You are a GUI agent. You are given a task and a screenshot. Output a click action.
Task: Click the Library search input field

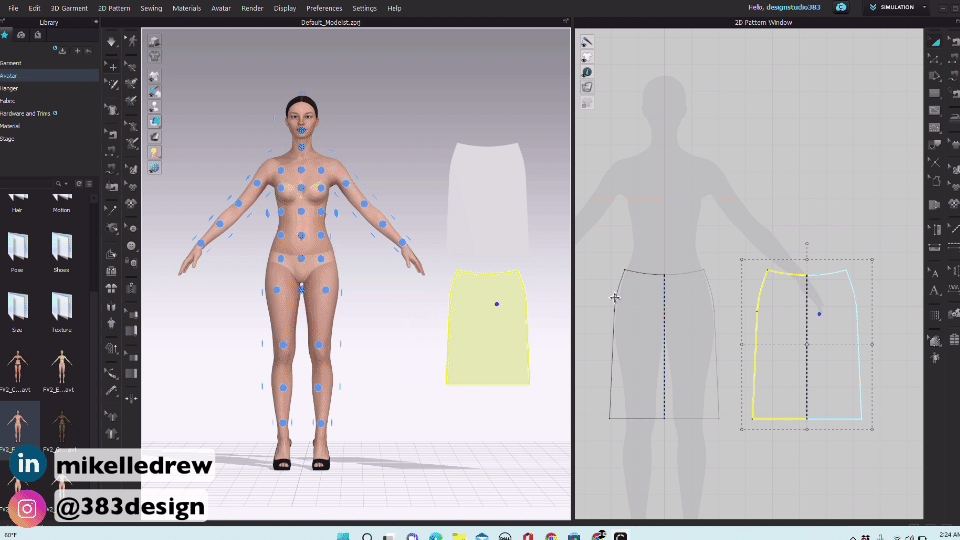[27, 184]
